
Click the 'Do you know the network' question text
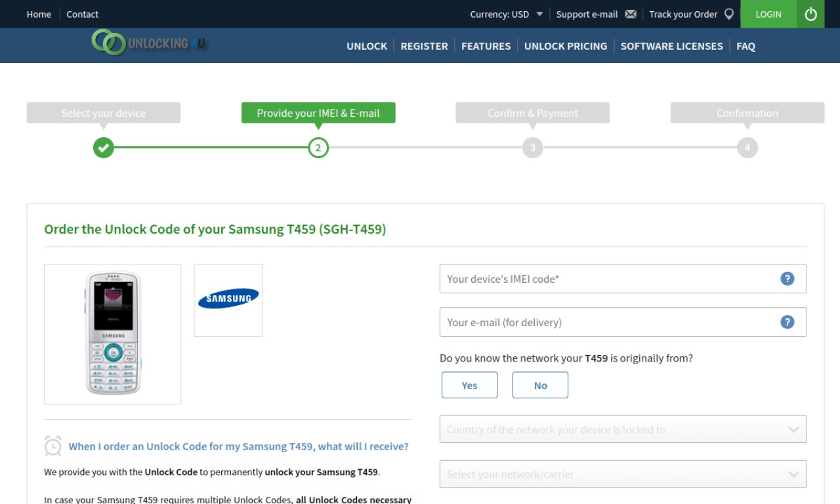coord(566,358)
